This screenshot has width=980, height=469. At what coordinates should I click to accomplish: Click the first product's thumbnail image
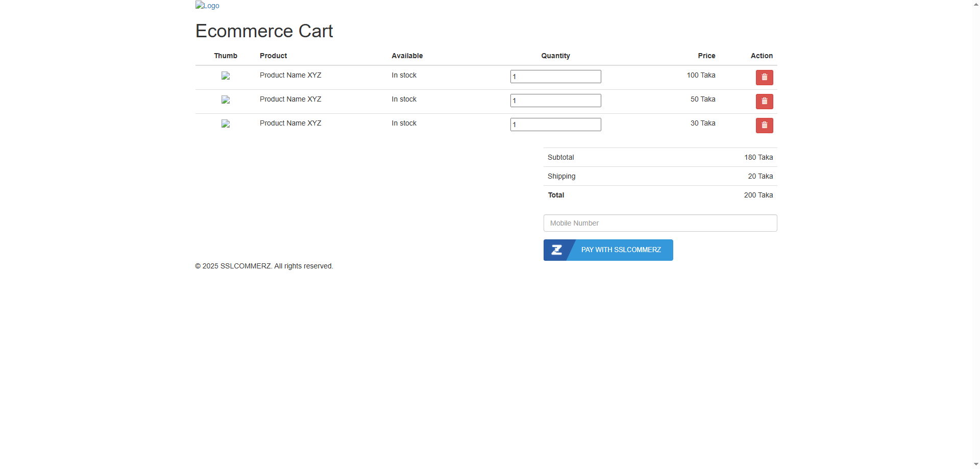226,76
